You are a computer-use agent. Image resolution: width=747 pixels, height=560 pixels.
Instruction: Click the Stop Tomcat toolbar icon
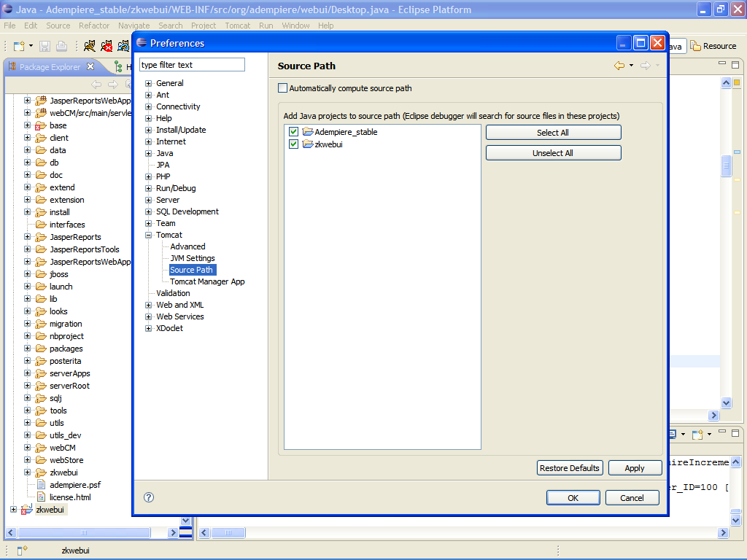tap(107, 46)
